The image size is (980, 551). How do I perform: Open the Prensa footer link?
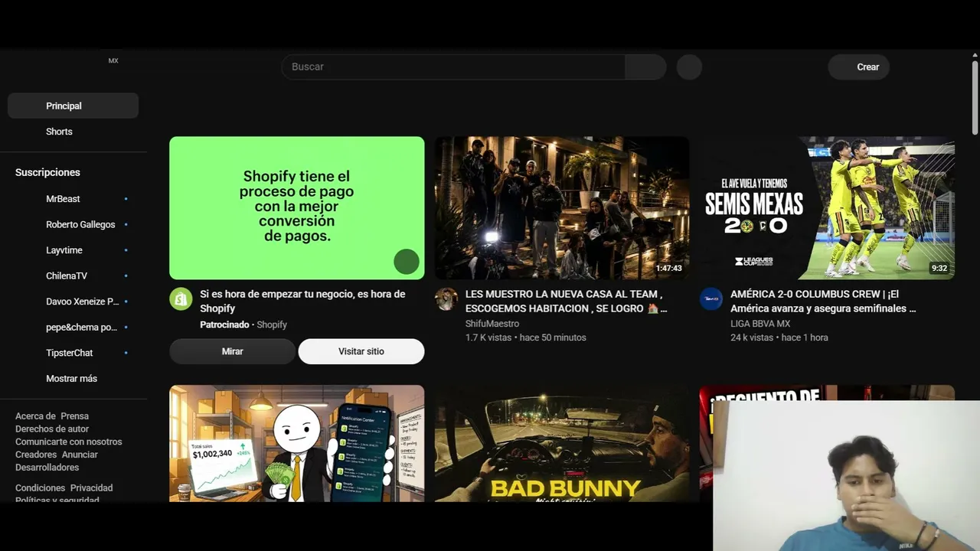(75, 416)
